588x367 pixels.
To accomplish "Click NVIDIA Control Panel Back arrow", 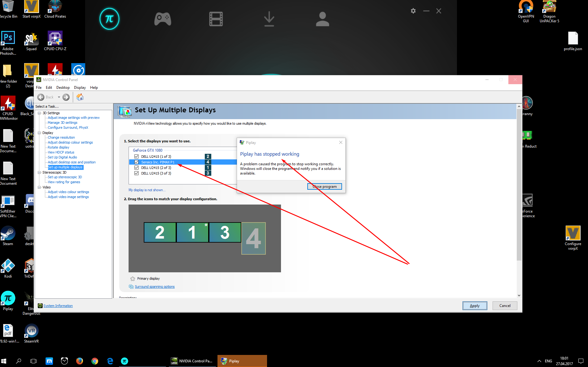I will tap(41, 97).
